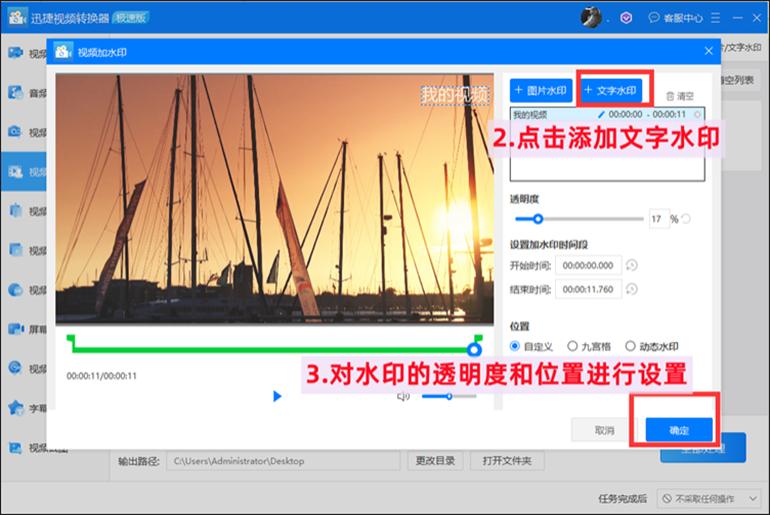Click the third sidebar camera-style icon
This screenshot has height=515, width=770.
16,132
